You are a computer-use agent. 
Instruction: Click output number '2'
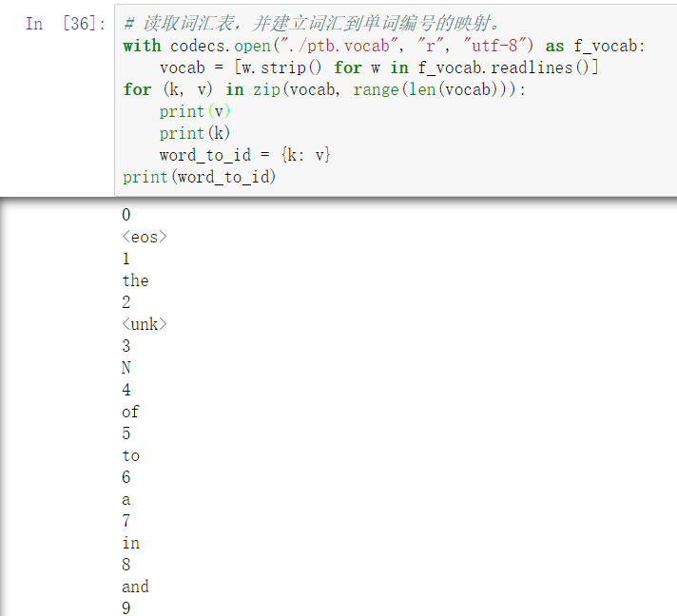pyautogui.click(x=126, y=302)
